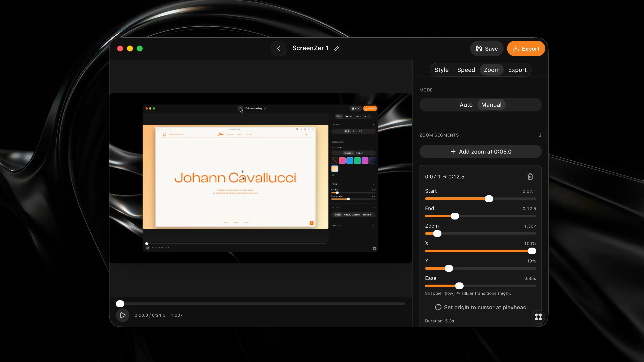Viewport: 644px width, 362px height.
Task: Click the orange Export button
Action: coord(526,49)
